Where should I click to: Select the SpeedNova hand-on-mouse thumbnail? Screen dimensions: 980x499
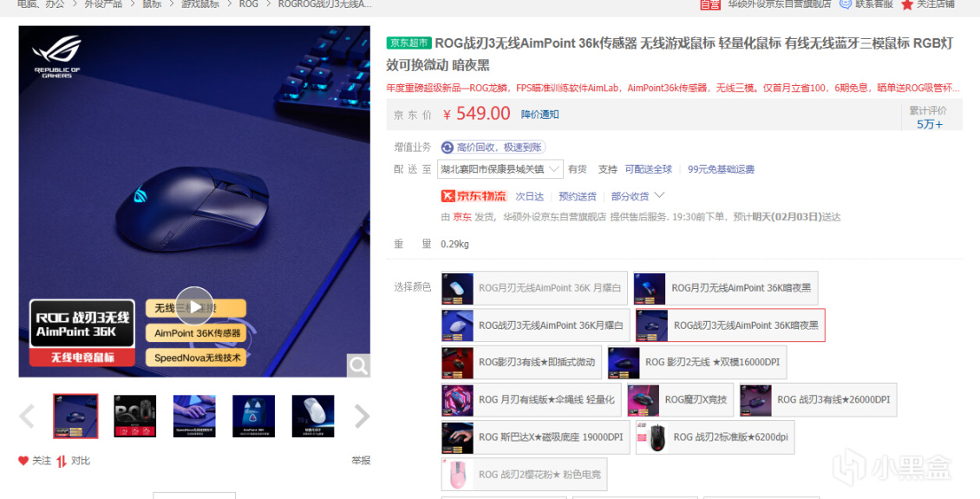194,416
